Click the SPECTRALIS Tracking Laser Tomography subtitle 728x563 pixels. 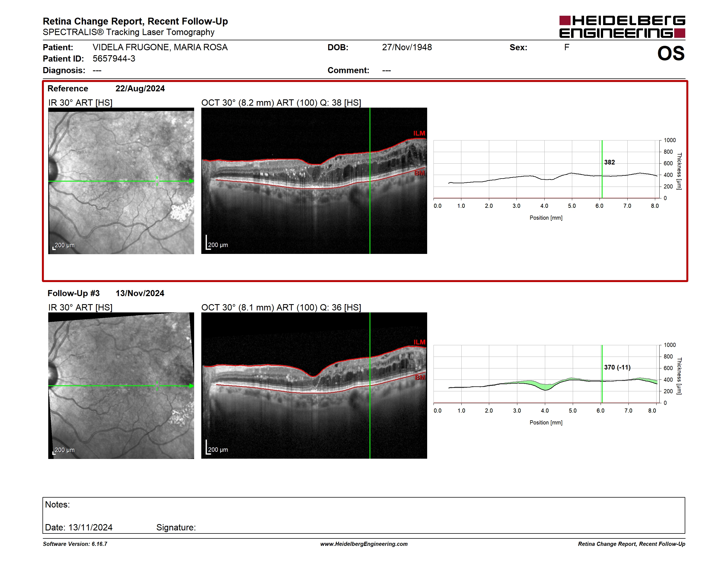click(x=129, y=32)
